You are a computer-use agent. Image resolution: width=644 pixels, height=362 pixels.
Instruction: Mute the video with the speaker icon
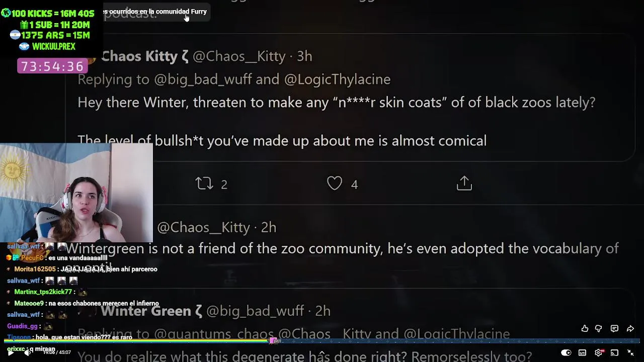[x=28, y=352]
